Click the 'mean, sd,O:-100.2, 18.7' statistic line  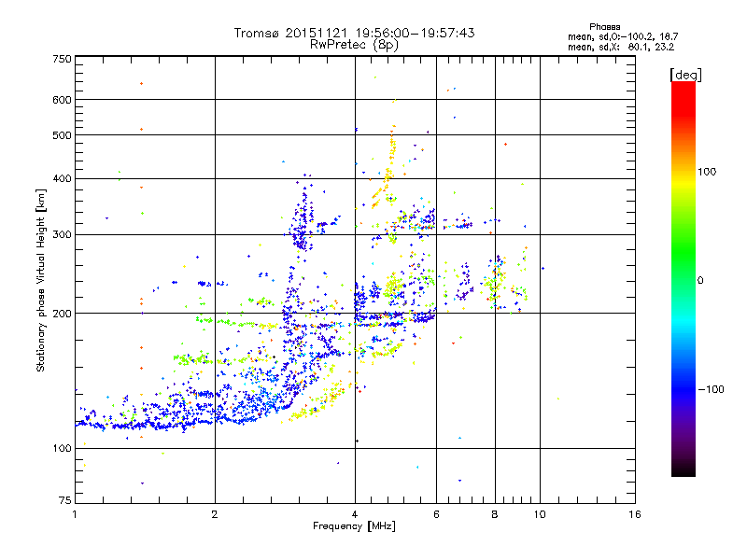[623, 36]
